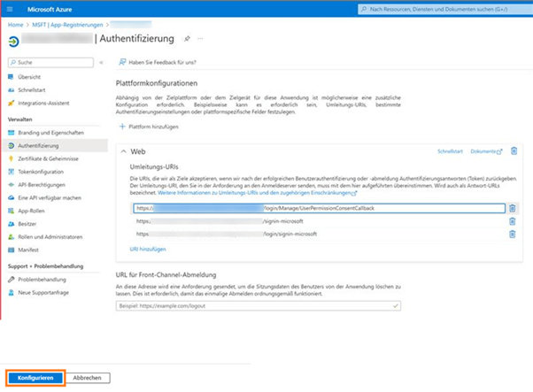This screenshot has width=533, height=392.
Task: Open MSFT App-Registrierungen breadcrumb
Action: point(67,25)
